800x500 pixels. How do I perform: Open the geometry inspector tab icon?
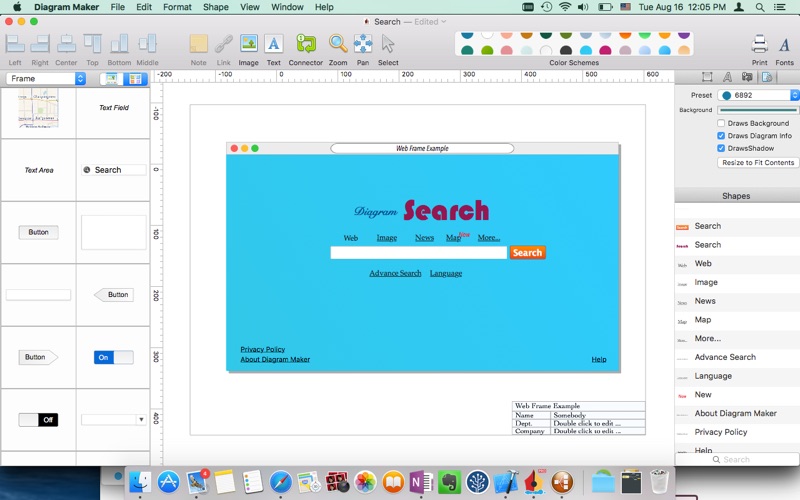707,77
